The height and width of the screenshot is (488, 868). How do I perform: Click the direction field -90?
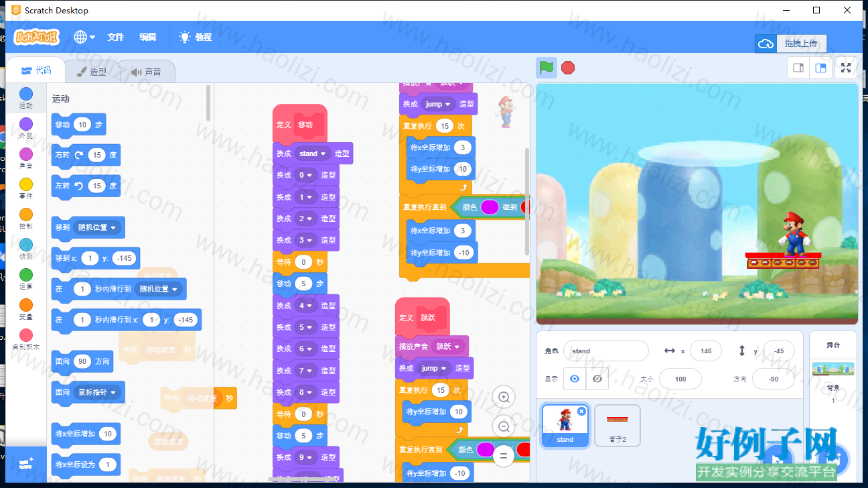tap(774, 379)
